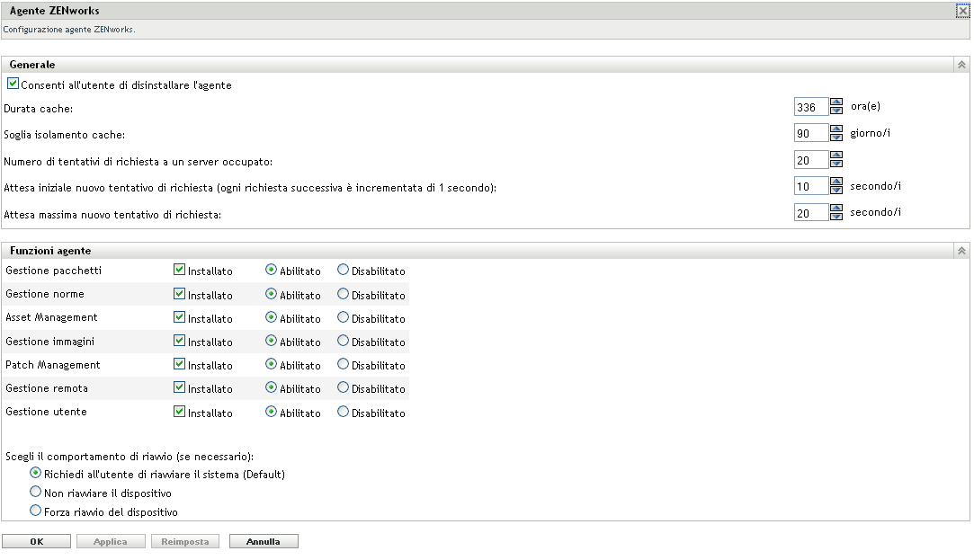Uncheck Installato for Asset Management

pos(180,317)
